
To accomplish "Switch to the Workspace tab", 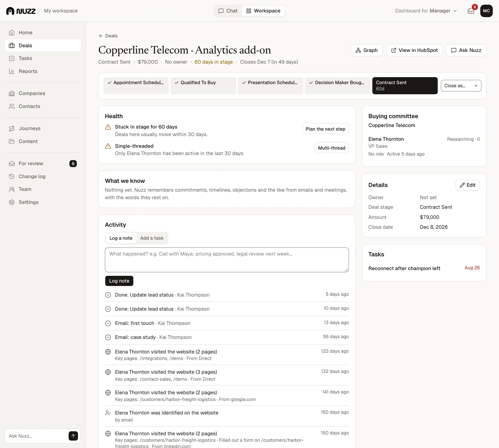I will click(263, 11).
